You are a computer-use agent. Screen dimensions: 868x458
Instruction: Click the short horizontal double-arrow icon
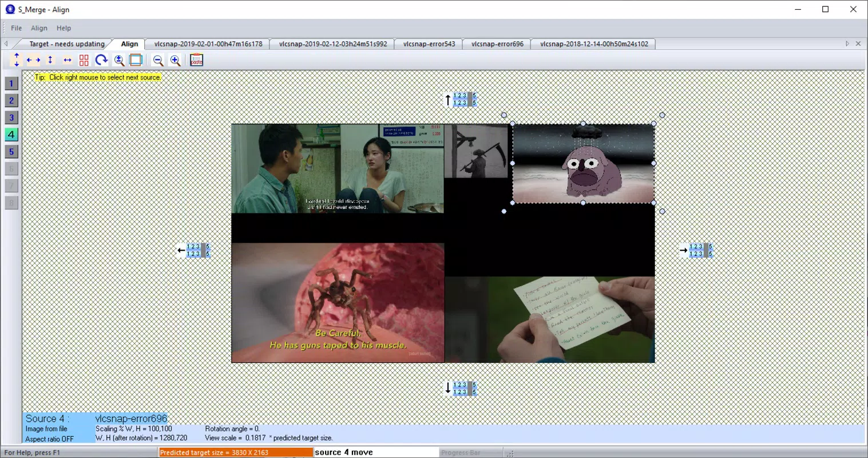pyautogui.click(x=68, y=60)
